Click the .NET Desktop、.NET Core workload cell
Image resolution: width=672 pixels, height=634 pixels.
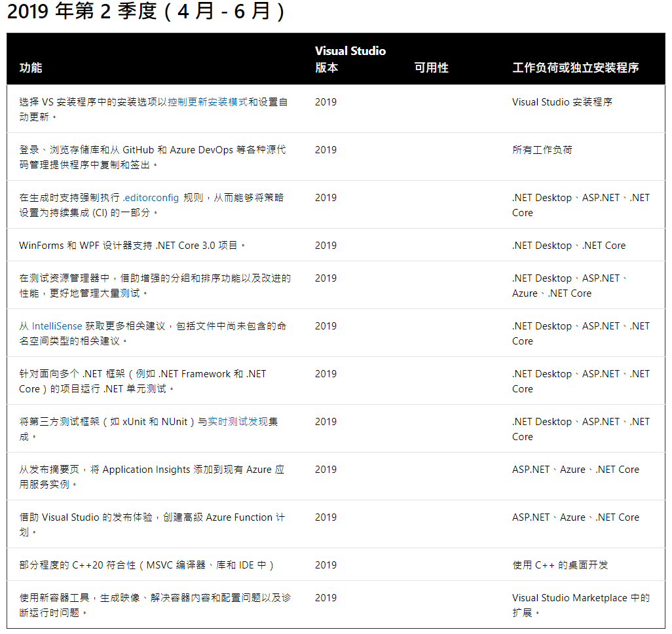(x=569, y=246)
